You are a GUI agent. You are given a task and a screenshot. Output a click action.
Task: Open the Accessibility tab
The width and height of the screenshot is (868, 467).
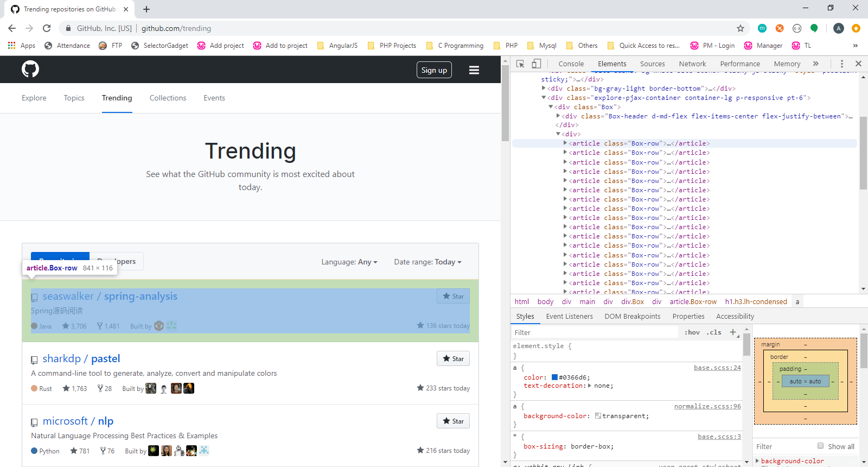point(735,316)
